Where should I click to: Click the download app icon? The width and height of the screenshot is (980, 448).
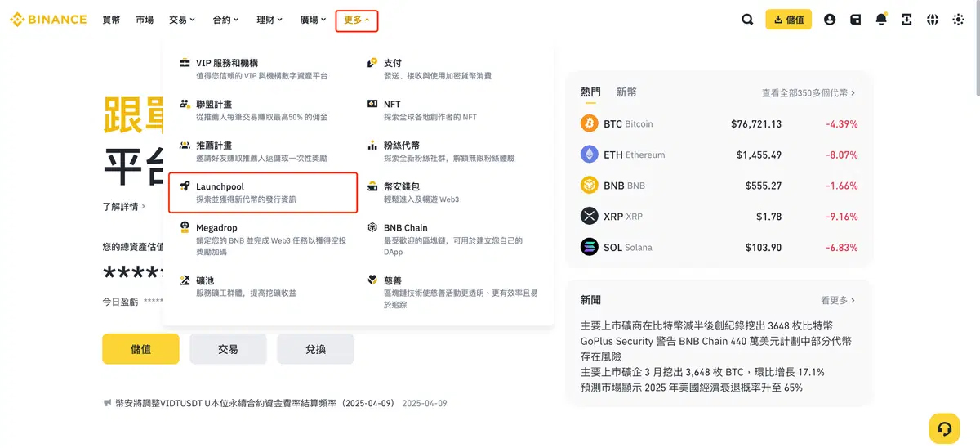tap(906, 20)
